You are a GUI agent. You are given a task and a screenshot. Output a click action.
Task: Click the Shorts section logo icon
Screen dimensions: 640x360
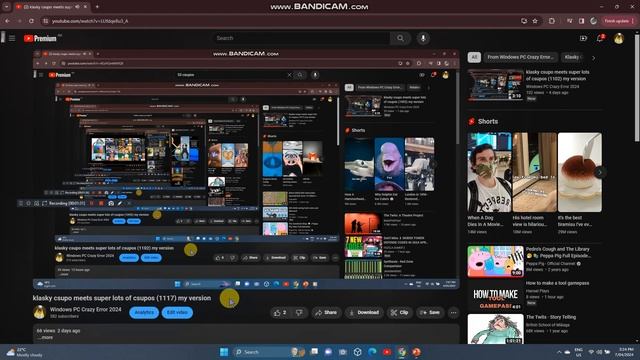pyautogui.click(x=472, y=121)
